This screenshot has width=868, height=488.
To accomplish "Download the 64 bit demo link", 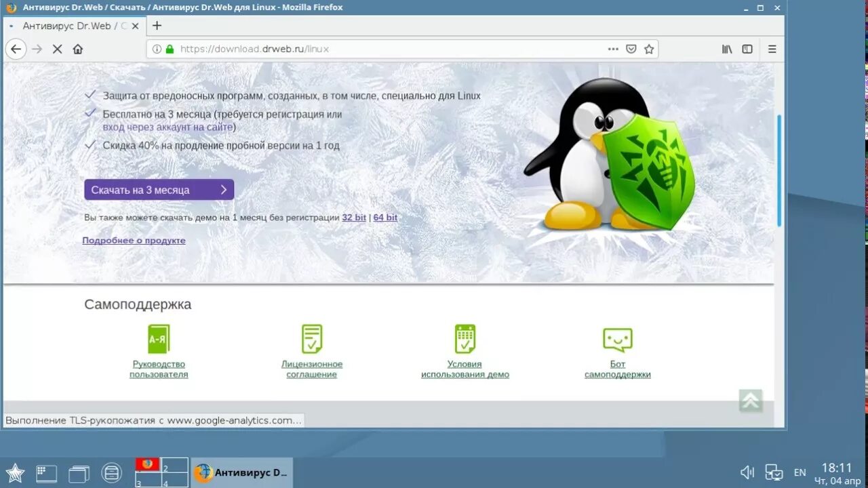I will pos(385,218).
